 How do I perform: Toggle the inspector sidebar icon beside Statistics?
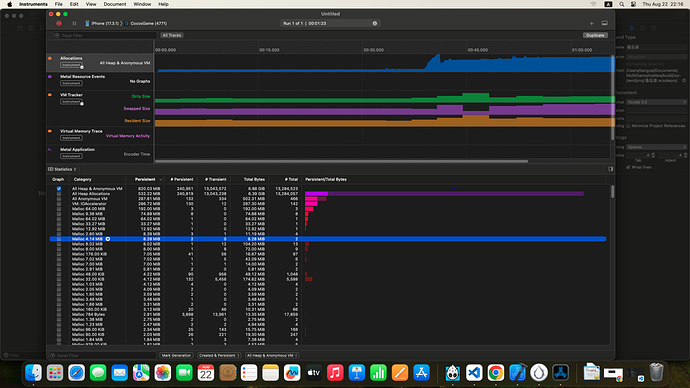point(610,169)
